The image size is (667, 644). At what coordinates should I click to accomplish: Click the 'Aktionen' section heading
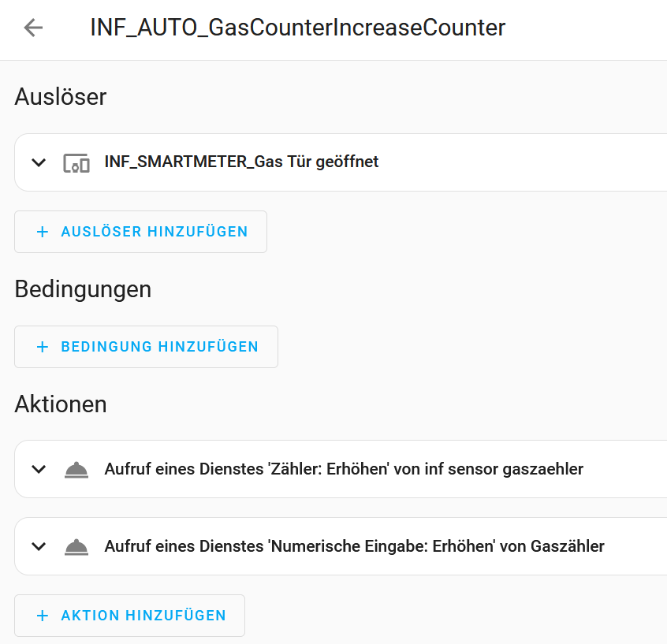61,404
